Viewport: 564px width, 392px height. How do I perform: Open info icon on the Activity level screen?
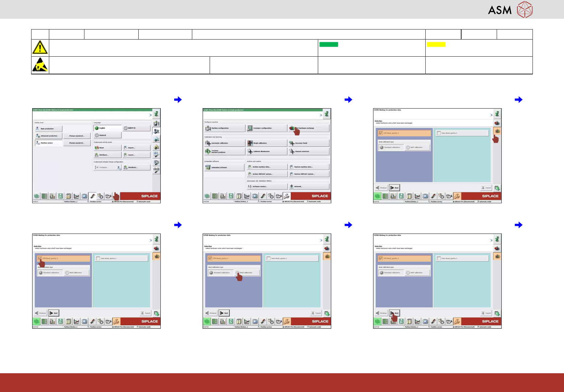(x=156, y=114)
